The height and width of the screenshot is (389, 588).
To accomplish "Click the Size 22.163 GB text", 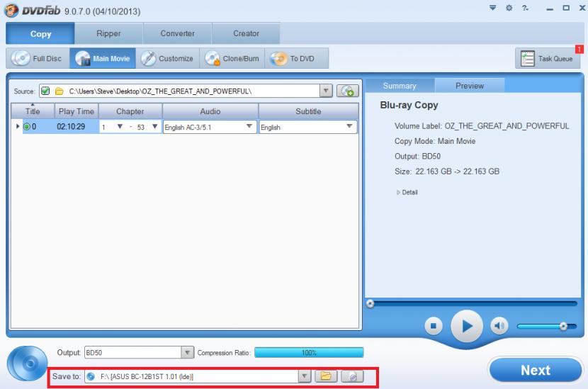I will pyautogui.click(x=447, y=171).
